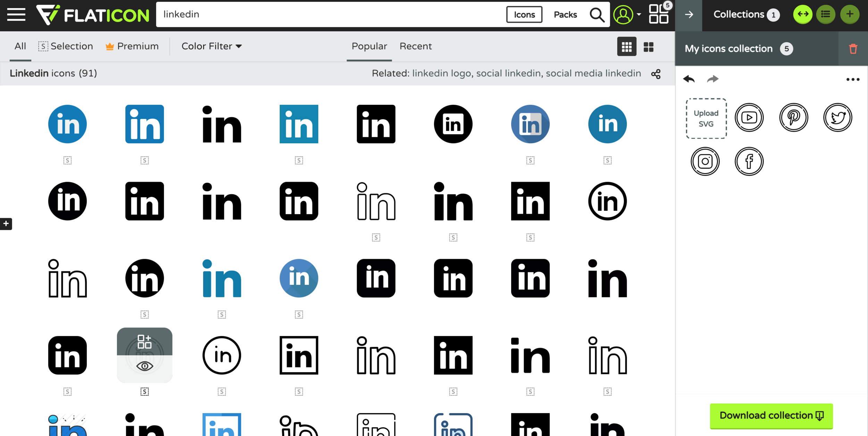
Task: Open first blue circle LinkedIn icon
Action: pos(67,124)
